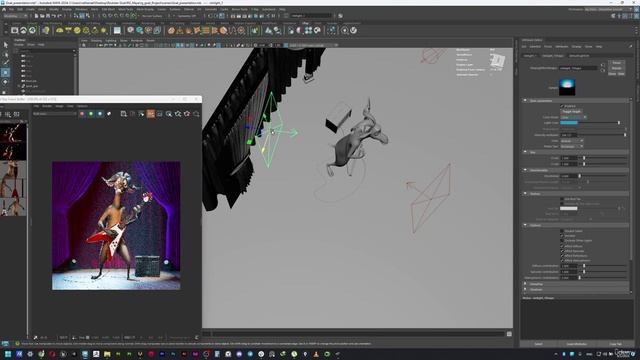Viewport: 640px width, 360px height.
Task: Choose the Lasso select tool in toolbox
Action: tap(5, 54)
